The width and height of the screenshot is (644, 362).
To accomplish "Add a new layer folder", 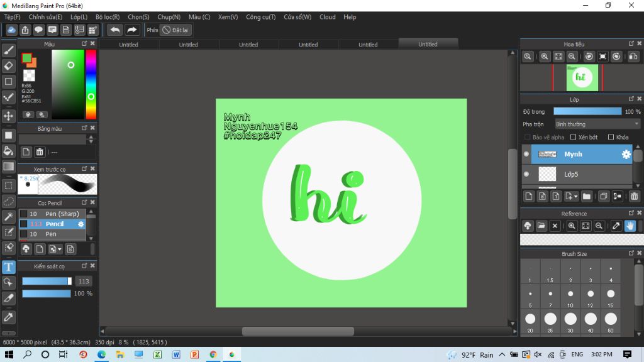I will point(587,196).
